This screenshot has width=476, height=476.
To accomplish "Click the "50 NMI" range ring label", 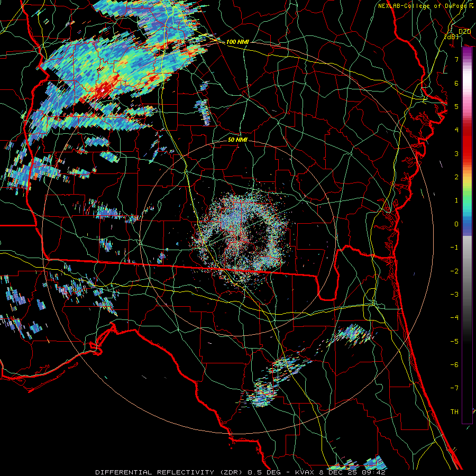I will tap(237, 140).
